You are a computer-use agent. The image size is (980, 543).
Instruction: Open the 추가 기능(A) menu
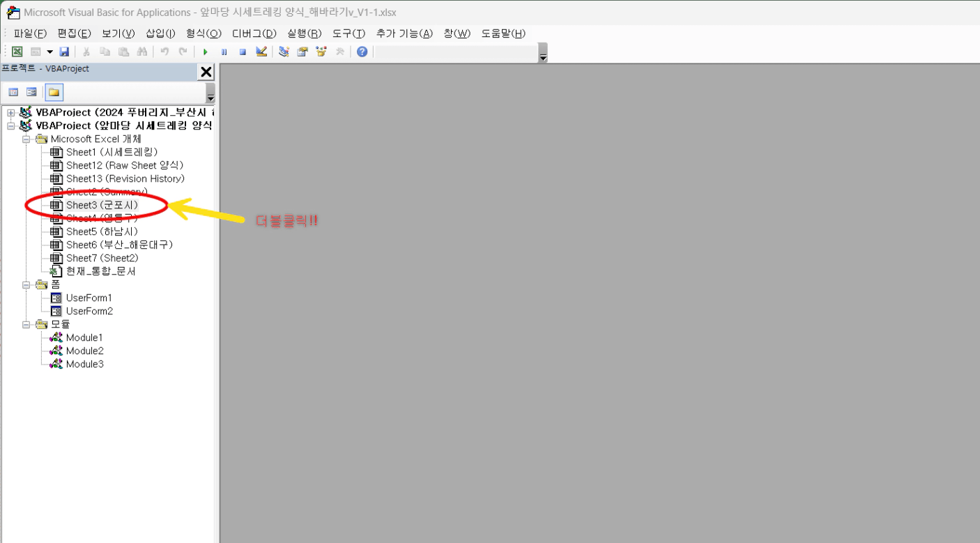coord(404,33)
